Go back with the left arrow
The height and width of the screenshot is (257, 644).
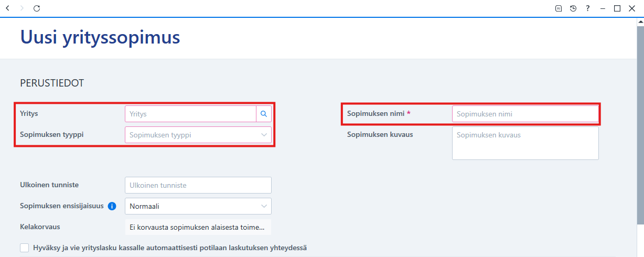click(x=7, y=8)
